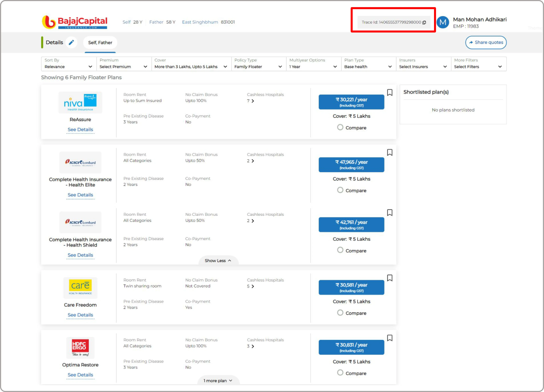
Task: Choose the ₹47,965 / year premium button
Action: [351, 165]
